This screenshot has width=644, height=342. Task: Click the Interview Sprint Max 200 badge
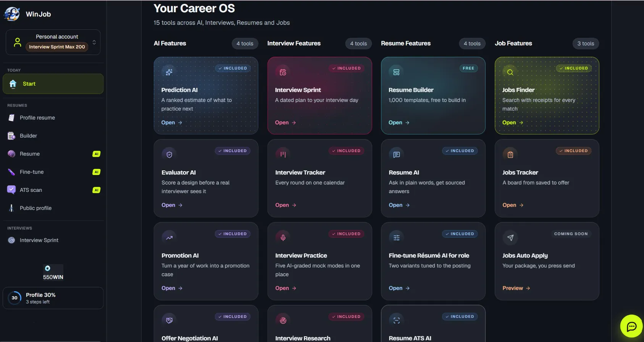(x=57, y=47)
